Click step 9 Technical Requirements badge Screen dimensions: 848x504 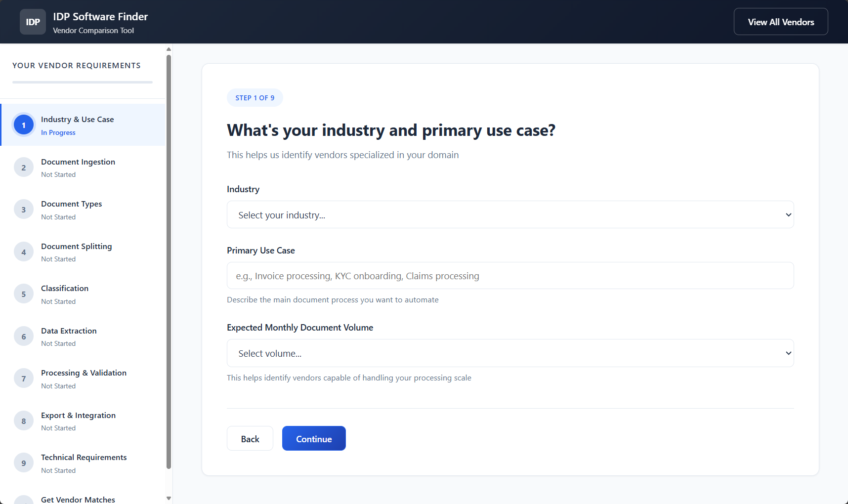tap(24, 462)
